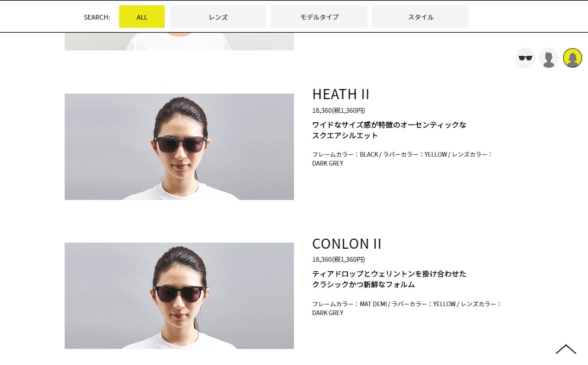Click HEATH II frame color BLACK details
Viewport: 588px width, 365px height.
[402, 159]
